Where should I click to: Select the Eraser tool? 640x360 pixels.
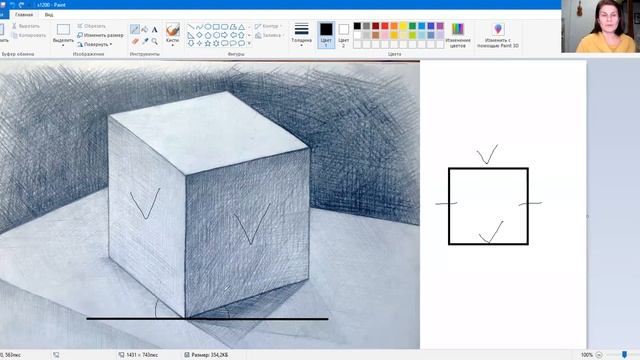pyautogui.click(x=135, y=41)
